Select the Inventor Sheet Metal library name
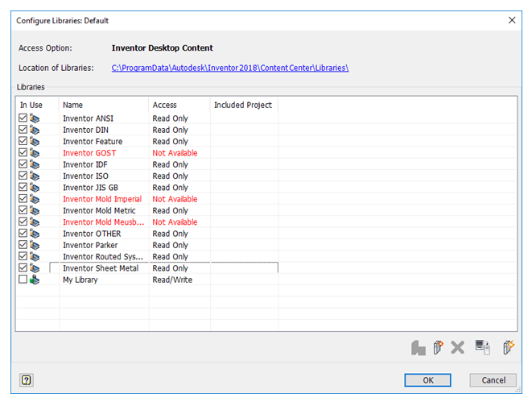 coord(101,268)
